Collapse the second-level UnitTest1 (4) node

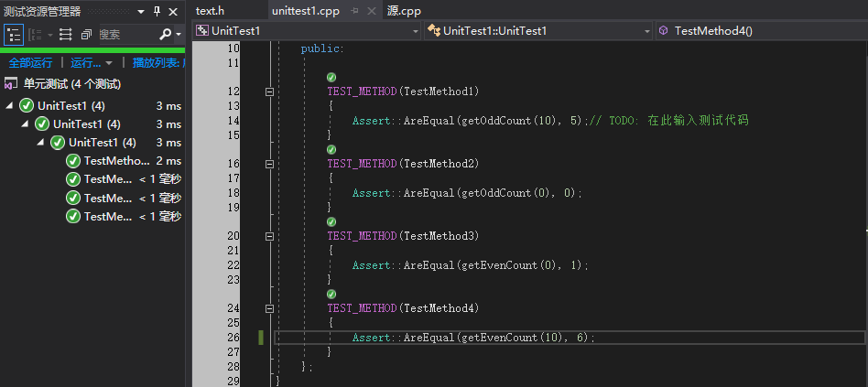[x=25, y=124]
